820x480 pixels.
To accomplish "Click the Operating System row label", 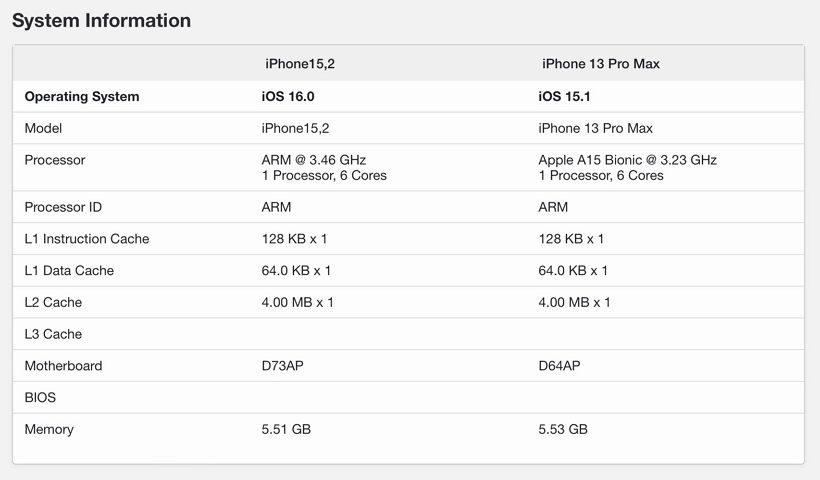I will (x=82, y=97).
